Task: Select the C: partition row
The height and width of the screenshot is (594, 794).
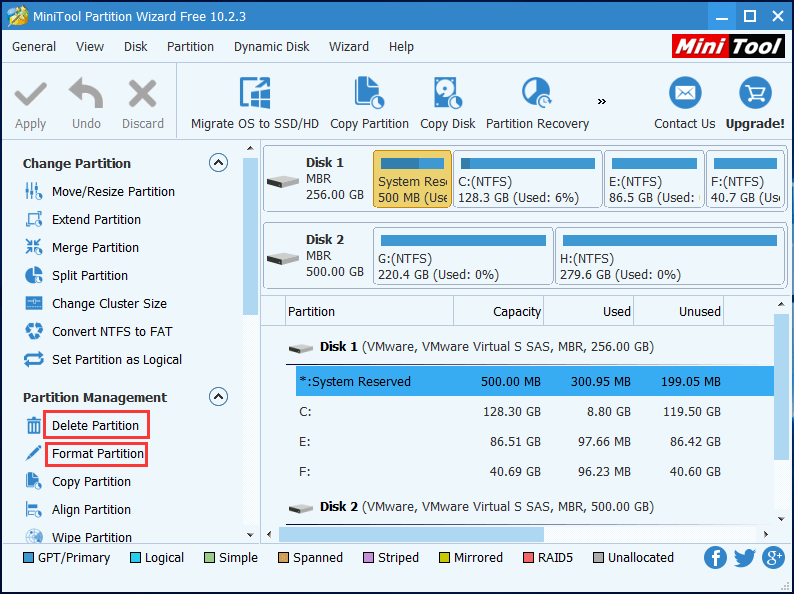Action: point(535,412)
